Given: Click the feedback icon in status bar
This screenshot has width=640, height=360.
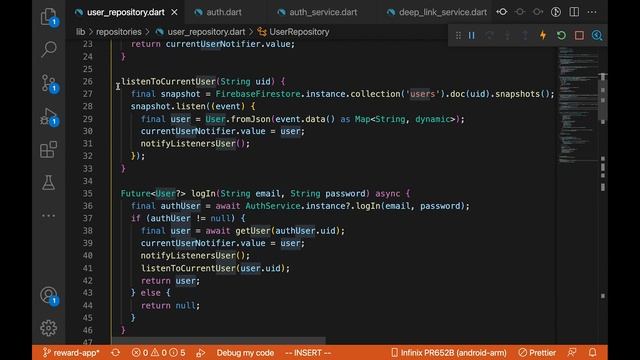Looking at the screenshot, I should click(x=572, y=353).
